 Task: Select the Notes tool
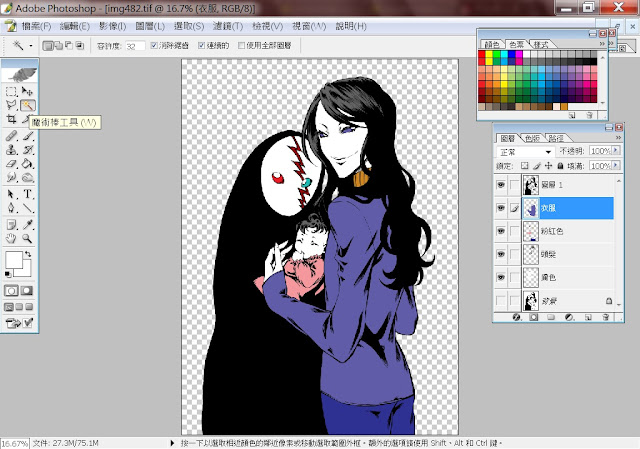(x=11, y=224)
